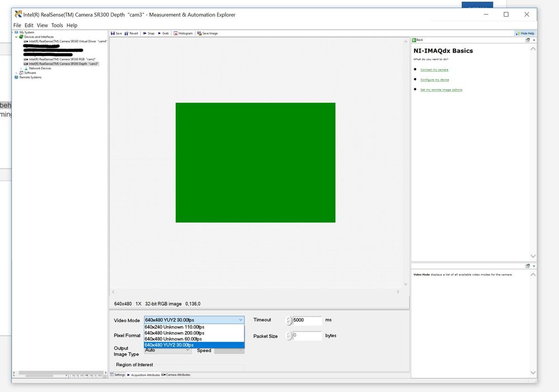559x392 pixels.
Task: Switch to Camera Attributes tab
Action: tap(176, 375)
